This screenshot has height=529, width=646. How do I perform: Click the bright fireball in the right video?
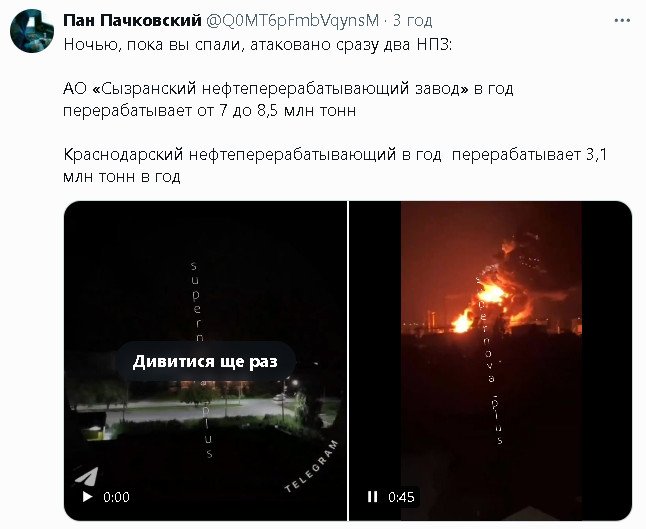pyautogui.click(x=492, y=295)
